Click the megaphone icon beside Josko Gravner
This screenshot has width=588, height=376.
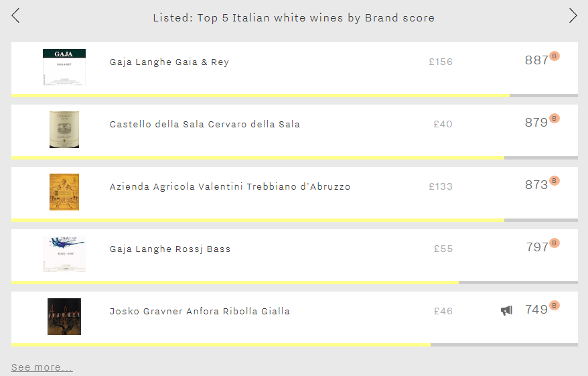[506, 310]
